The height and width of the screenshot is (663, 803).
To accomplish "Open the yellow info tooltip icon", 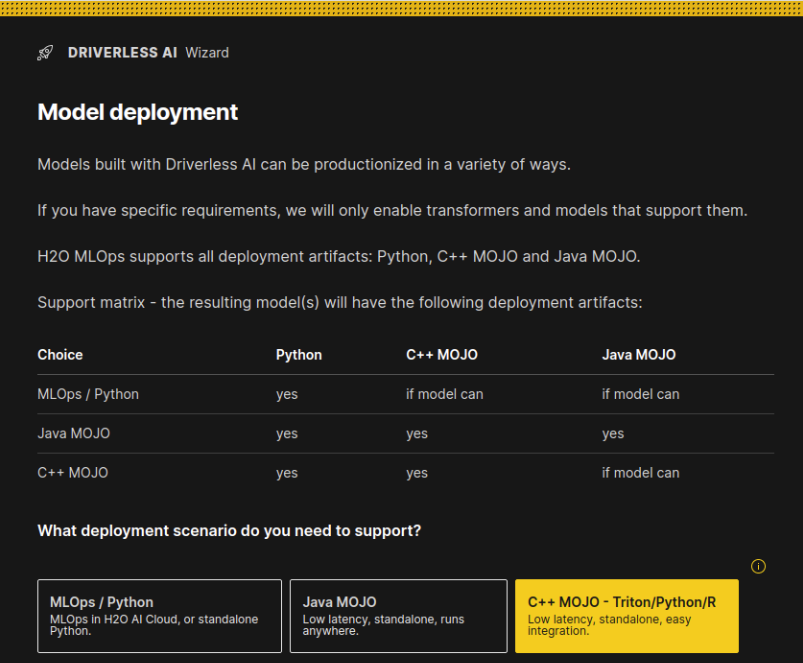I will point(758,566).
